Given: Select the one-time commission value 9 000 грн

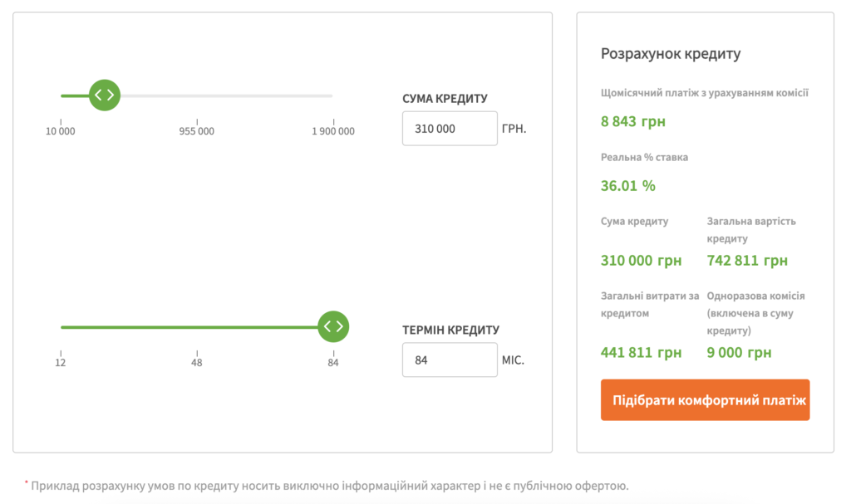Looking at the screenshot, I should [739, 353].
